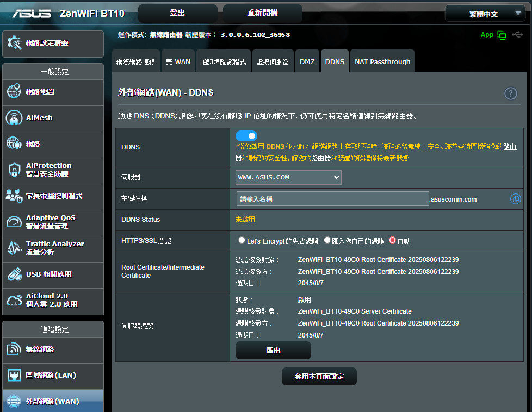Open Adaptive QoS gauge icon
This screenshot has height=412, width=532.
14,222
